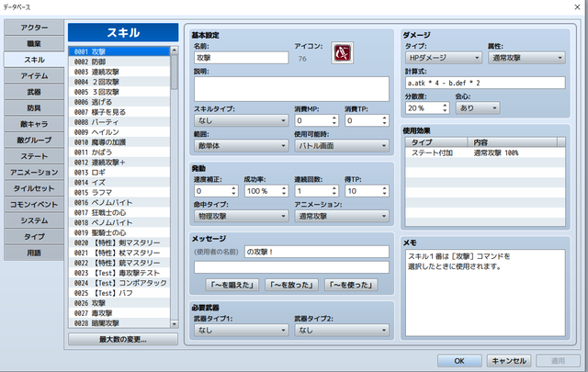Click the 速度補正 stepper arrows

233,191
